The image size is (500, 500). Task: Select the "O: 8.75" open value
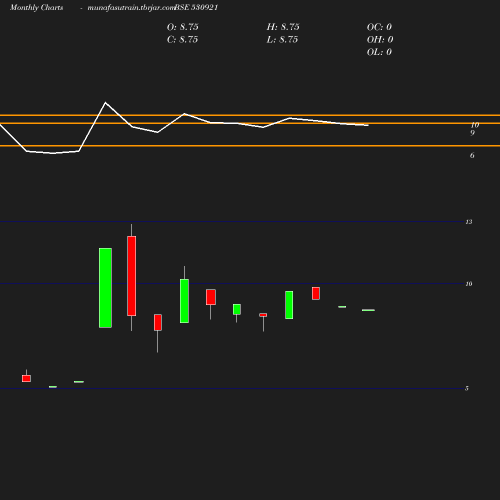(183, 27)
